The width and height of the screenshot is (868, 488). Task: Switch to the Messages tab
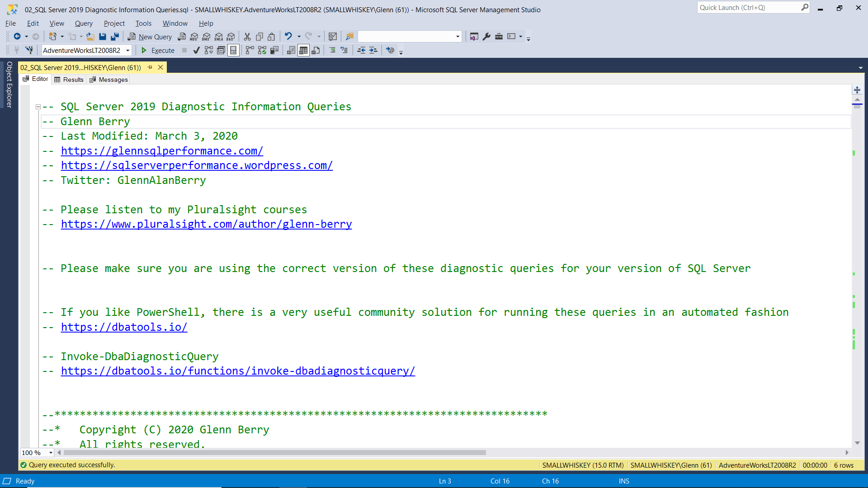[x=108, y=80]
